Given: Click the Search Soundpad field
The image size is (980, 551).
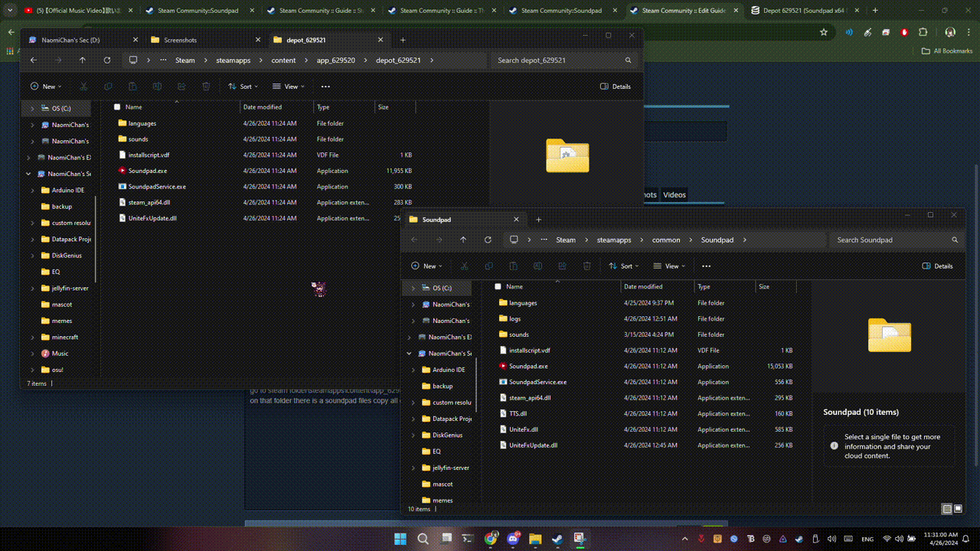Looking at the screenshot, I should (x=897, y=240).
